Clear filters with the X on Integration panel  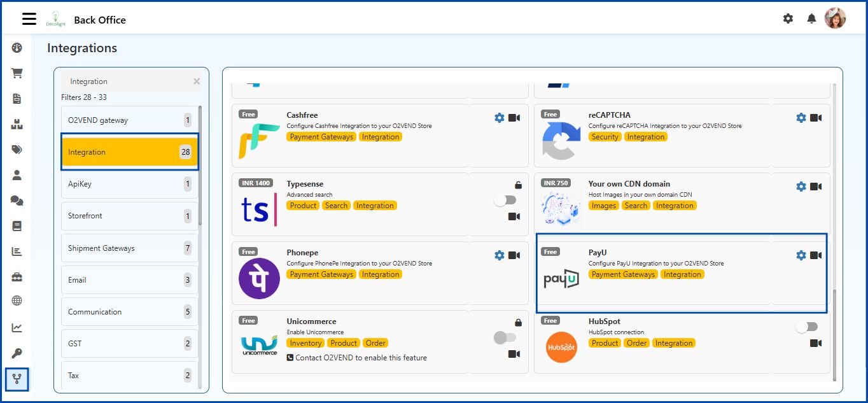click(196, 81)
